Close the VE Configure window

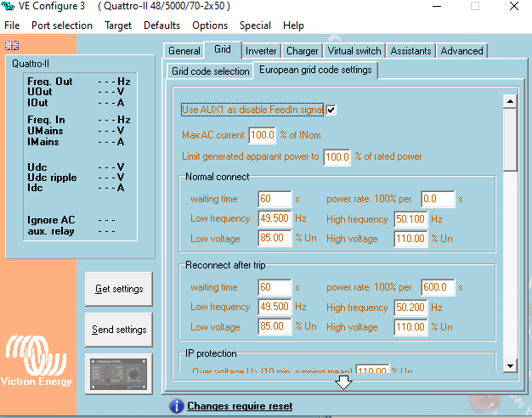tap(513, 6)
